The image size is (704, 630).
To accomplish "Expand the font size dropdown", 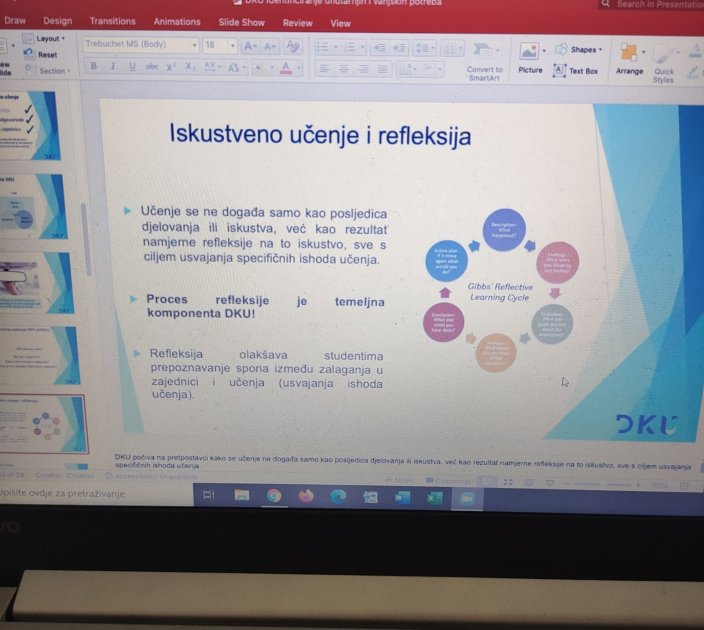I will click(232, 46).
